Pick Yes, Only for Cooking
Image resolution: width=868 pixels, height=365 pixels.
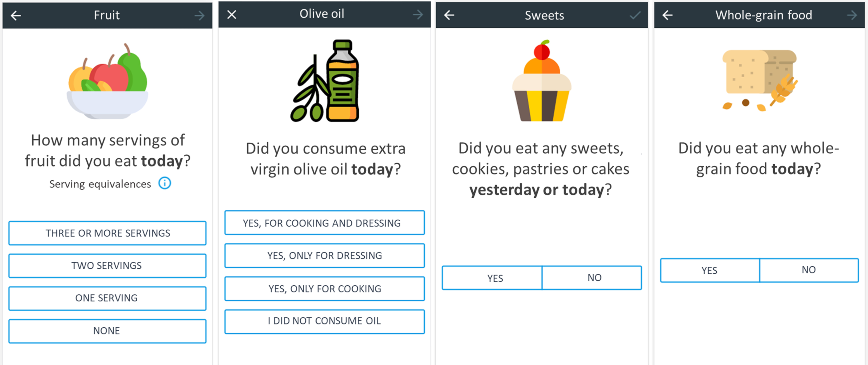tap(324, 288)
